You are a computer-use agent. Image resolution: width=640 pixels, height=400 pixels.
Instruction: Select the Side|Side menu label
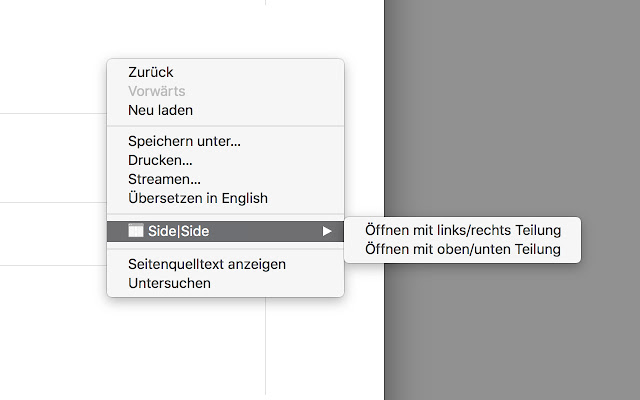(178, 231)
